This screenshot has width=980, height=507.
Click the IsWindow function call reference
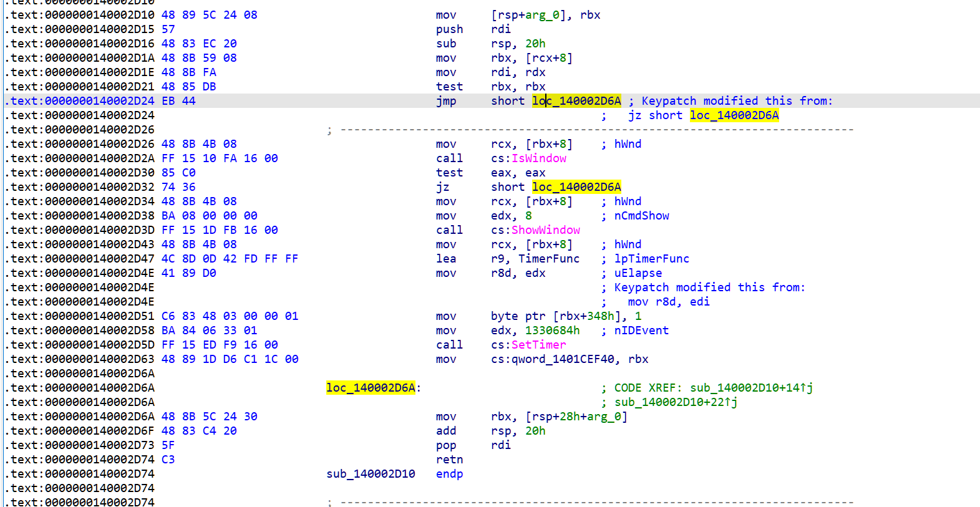pyautogui.click(x=538, y=158)
